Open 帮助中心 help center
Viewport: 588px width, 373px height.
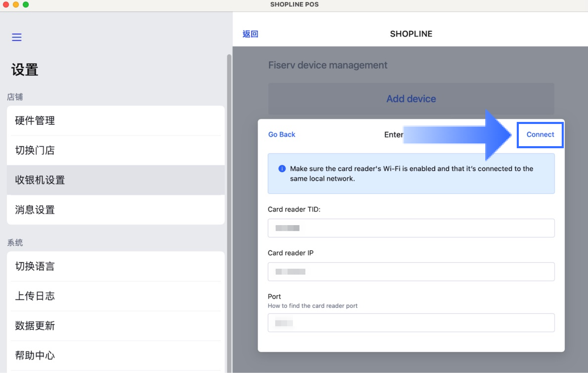[x=116, y=356]
